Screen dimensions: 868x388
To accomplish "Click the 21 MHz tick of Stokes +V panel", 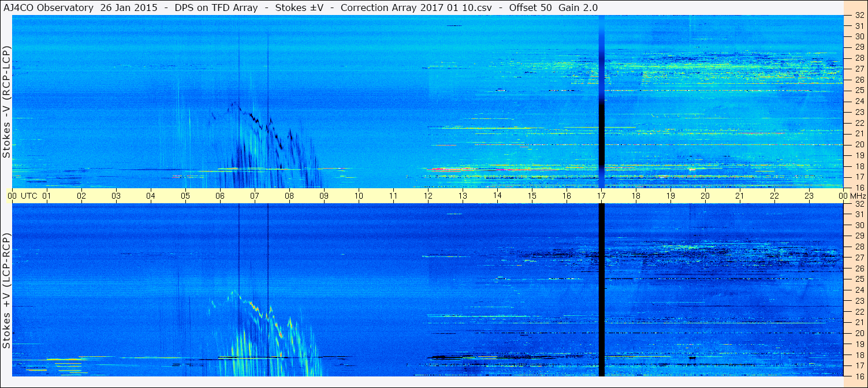I will coord(859,322).
